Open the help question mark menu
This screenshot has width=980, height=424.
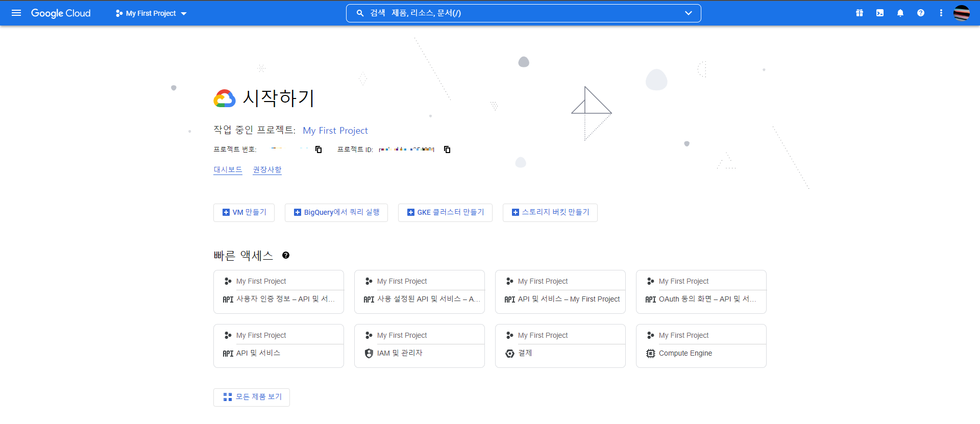(921, 13)
